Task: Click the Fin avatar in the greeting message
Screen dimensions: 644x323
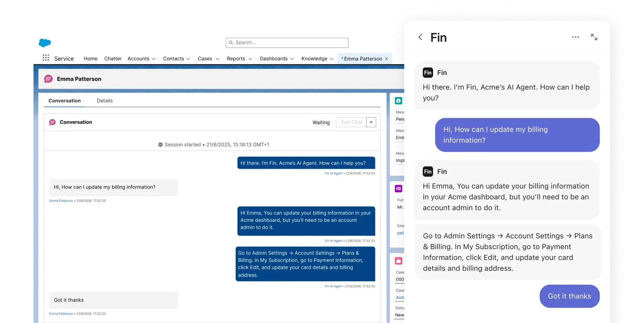Action: [x=428, y=73]
